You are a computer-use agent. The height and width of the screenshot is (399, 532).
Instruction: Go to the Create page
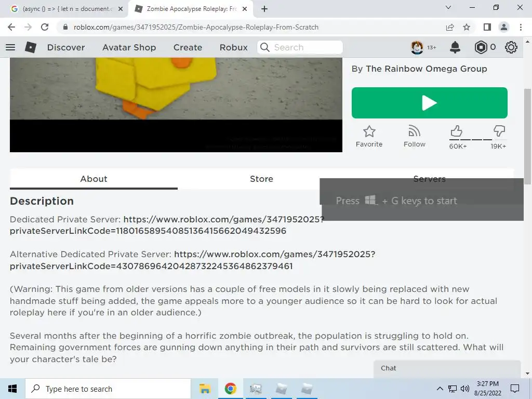[188, 47]
